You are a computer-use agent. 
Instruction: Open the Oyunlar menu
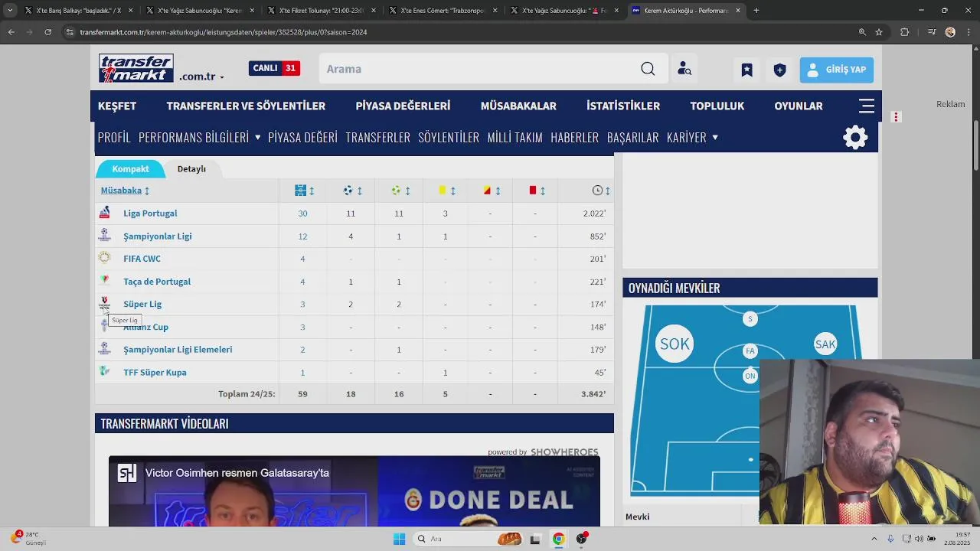pos(799,106)
